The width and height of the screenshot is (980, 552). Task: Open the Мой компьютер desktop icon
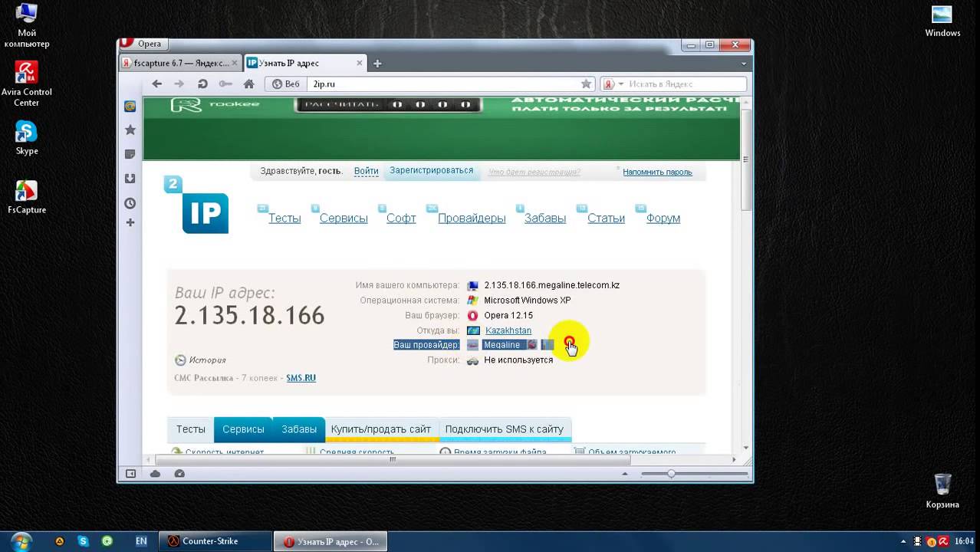pyautogui.click(x=27, y=25)
